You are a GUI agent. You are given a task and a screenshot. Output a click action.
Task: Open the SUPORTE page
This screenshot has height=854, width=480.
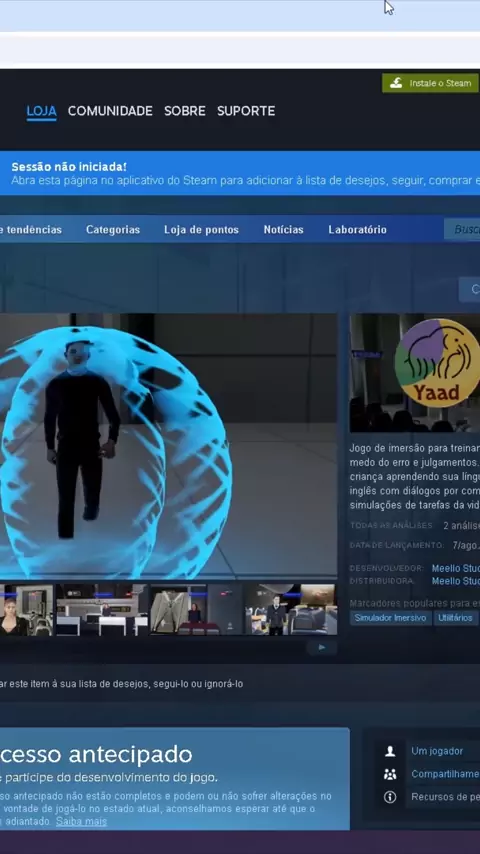tap(246, 111)
